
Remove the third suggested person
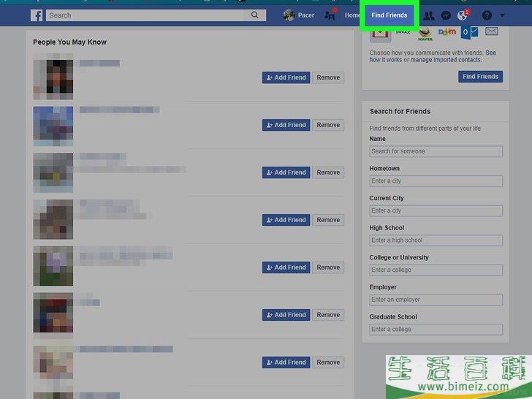click(x=328, y=172)
